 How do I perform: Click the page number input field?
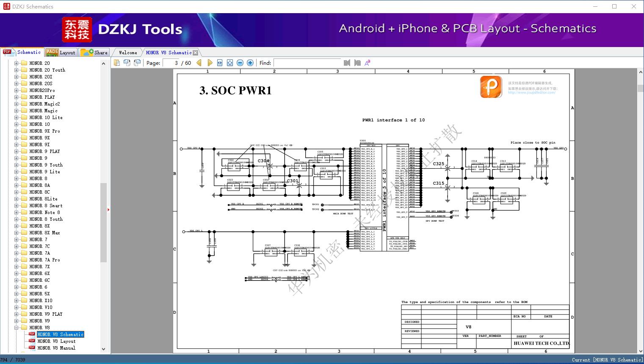tap(171, 63)
